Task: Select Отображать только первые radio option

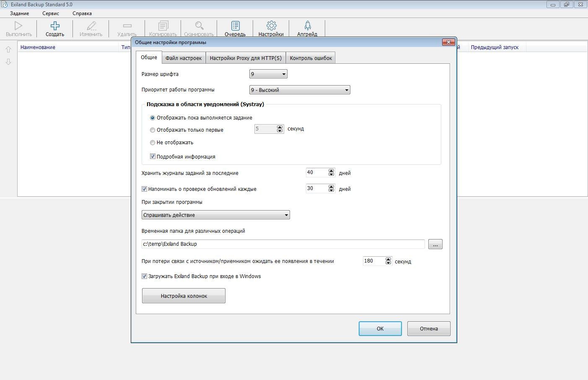Action: coord(153,130)
